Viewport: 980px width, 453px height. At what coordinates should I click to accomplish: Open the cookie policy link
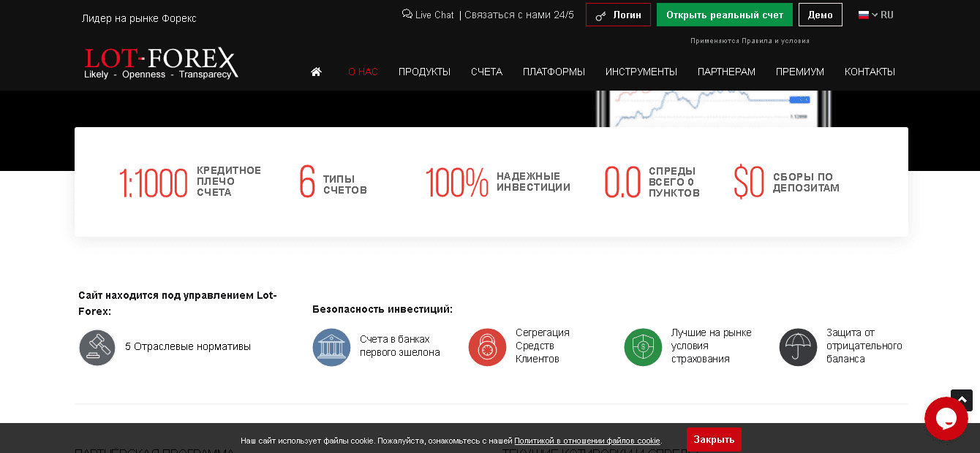[x=587, y=441]
